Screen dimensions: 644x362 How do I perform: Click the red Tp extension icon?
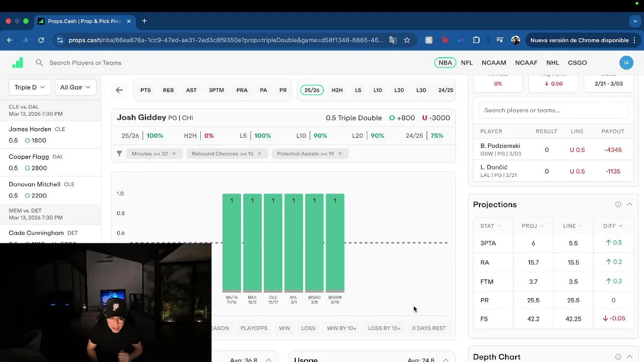click(x=445, y=40)
